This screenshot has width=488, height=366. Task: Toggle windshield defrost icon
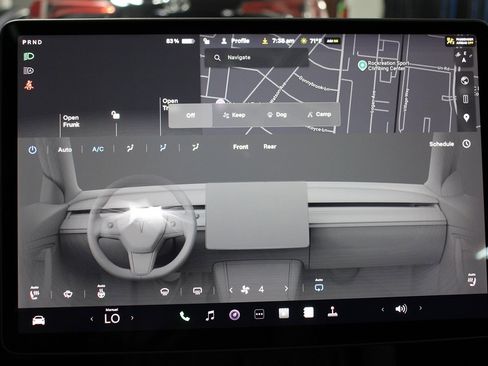click(68, 294)
